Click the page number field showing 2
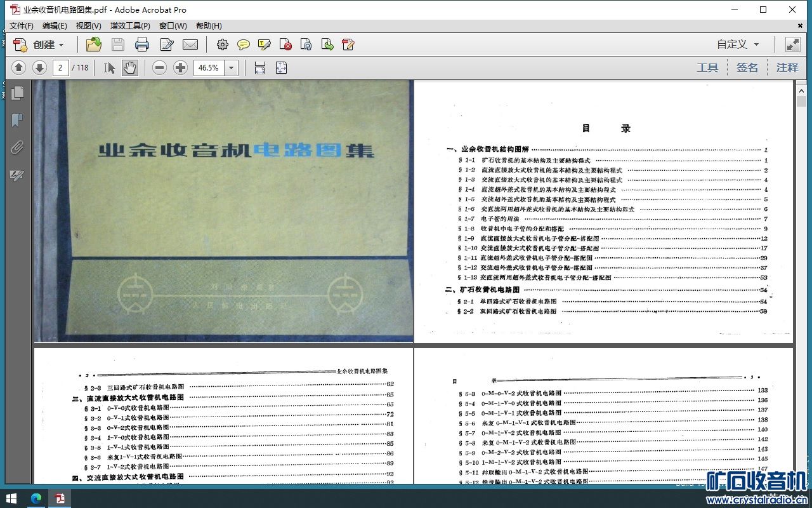 click(x=60, y=67)
